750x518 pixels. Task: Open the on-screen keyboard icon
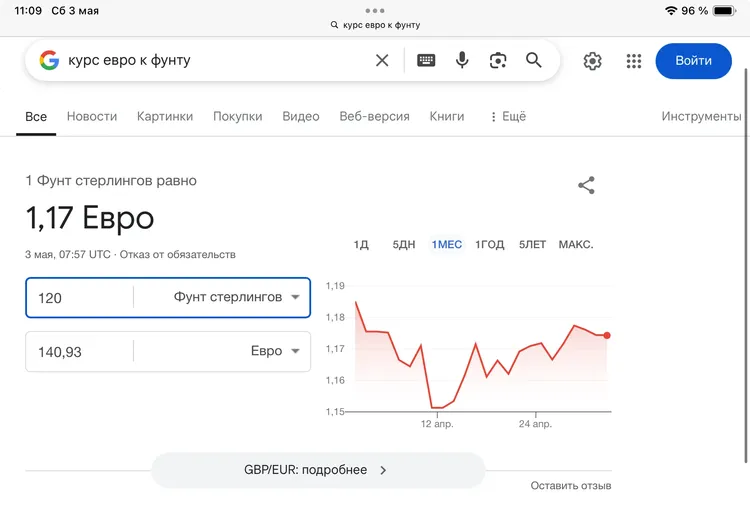click(x=426, y=61)
